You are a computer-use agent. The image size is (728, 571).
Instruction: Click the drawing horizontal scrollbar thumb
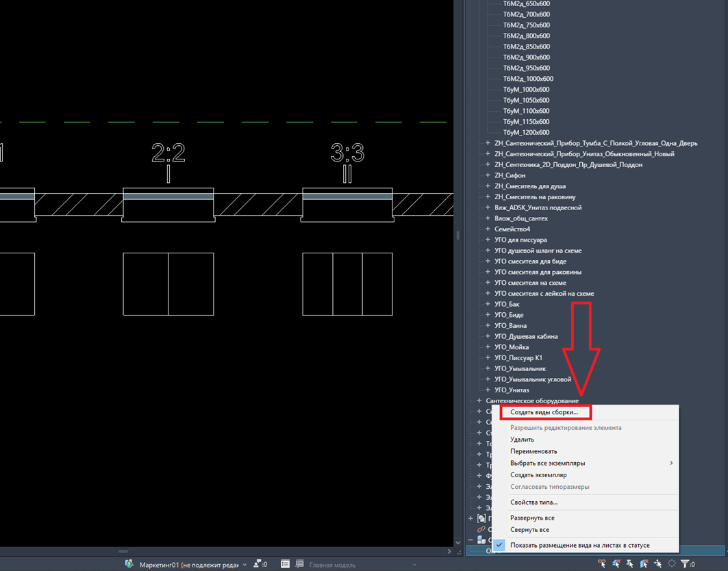(123, 552)
